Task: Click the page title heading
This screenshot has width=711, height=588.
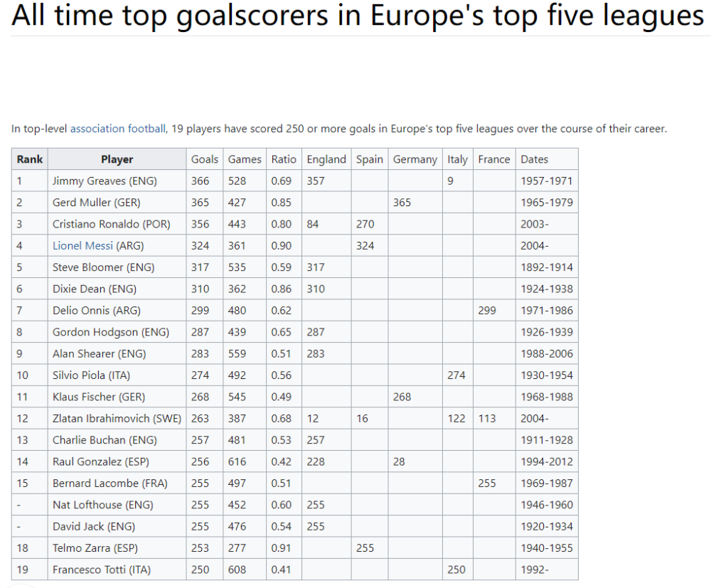Action: pos(358,15)
